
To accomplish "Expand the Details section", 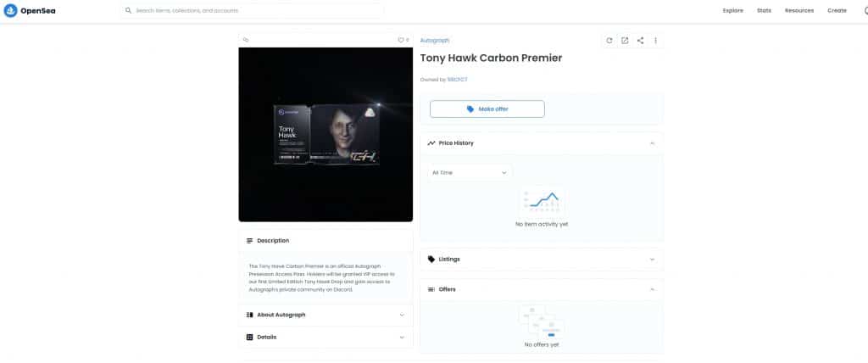I will 325,337.
